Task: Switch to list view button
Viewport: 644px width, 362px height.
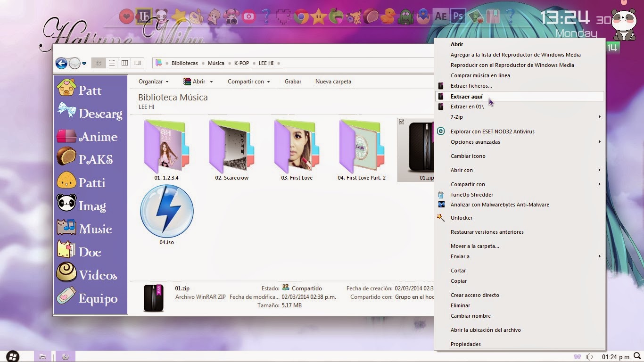Action: tap(112, 63)
